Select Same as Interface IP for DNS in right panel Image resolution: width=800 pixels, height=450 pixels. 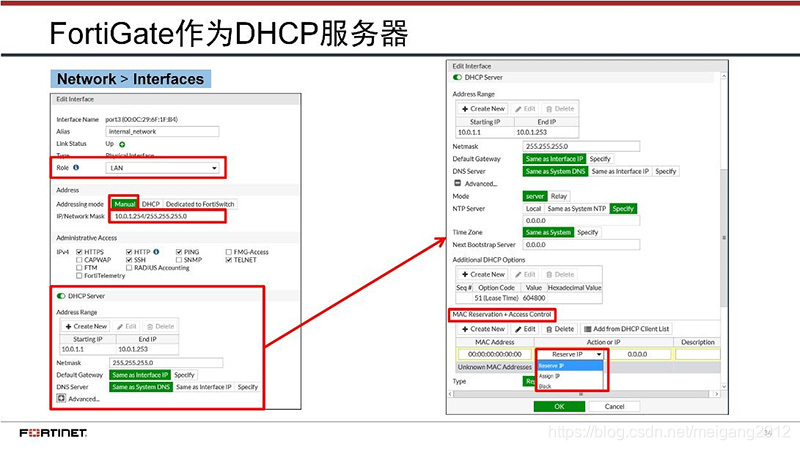point(620,171)
